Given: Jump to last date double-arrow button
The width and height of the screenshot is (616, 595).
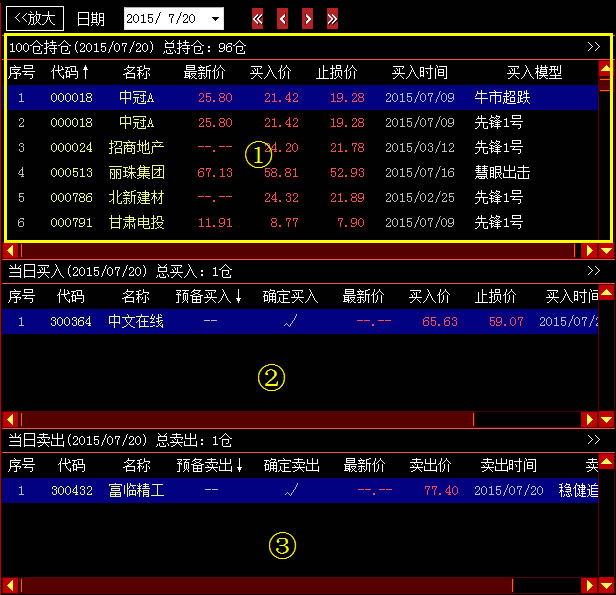Looking at the screenshot, I should click(332, 19).
